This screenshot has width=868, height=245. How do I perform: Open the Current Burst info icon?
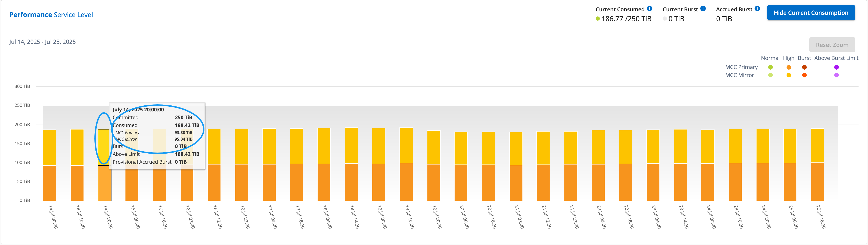(x=703, y=9)
